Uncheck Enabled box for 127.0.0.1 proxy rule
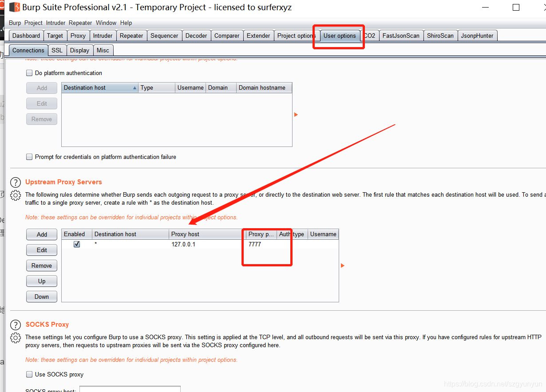Image resolution: width=546 pixels, height=392 pixels. click(77, 244)
